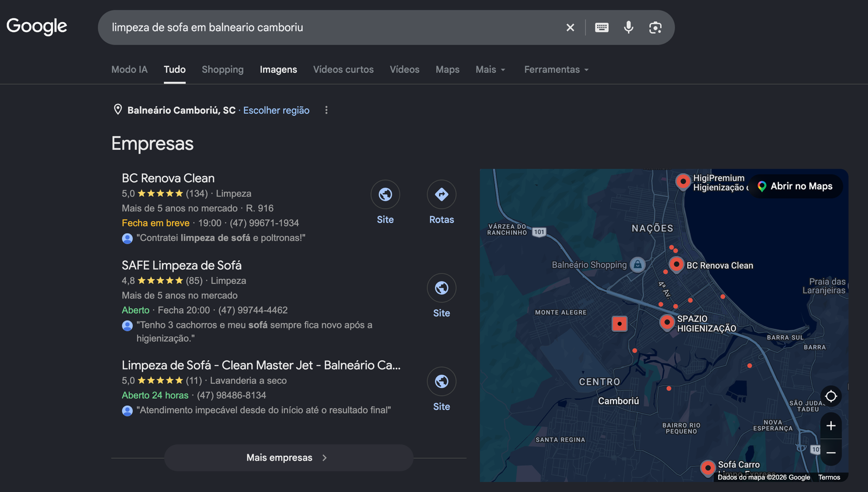This screenshot has height=492, width=868.
Task: Clear the search query with X
Action: (x=570, y=28)
